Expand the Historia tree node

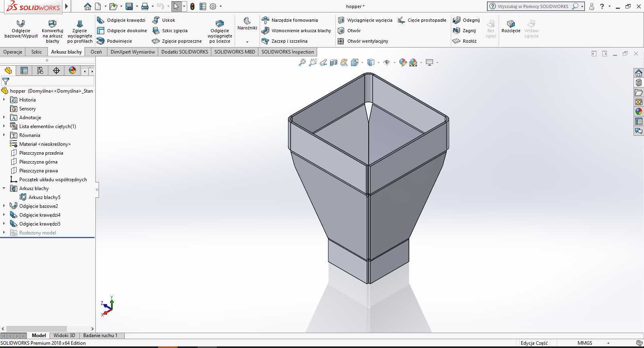coord(4,99)
